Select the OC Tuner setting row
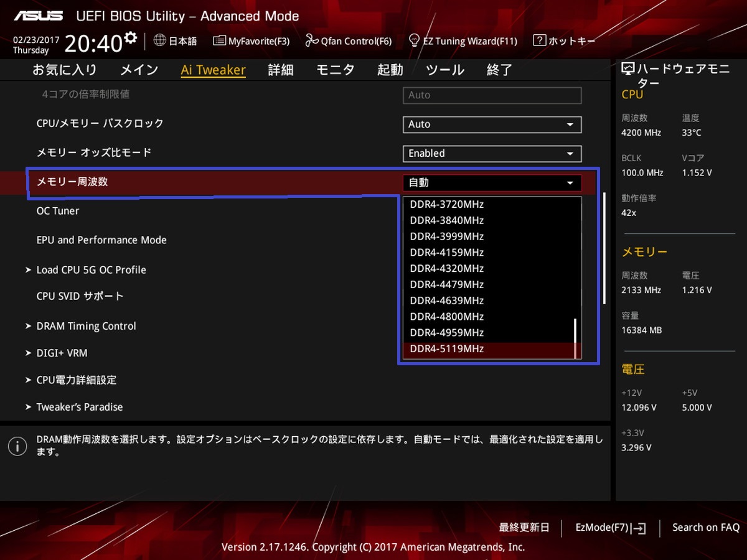The height and width of the screenshot is (560, 747). click(58, 211)
